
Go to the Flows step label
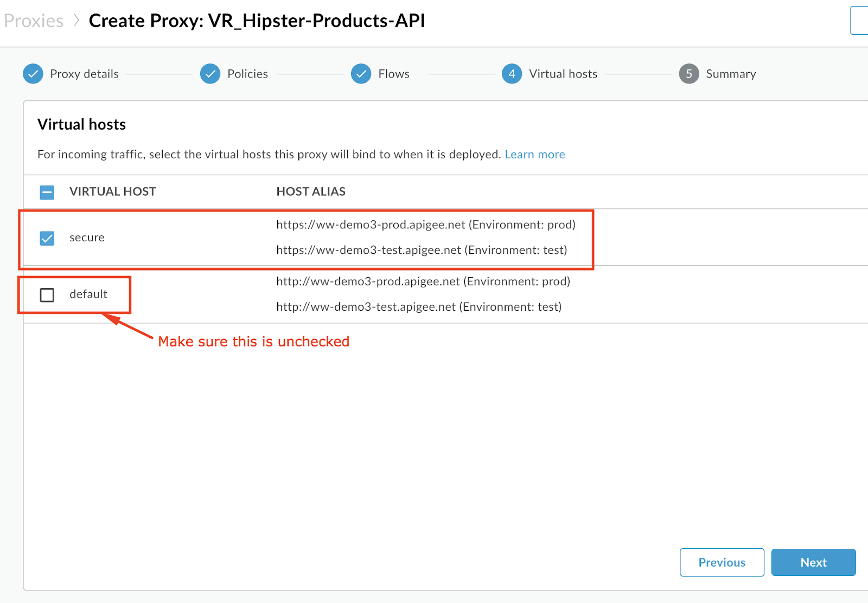pyautogui.click(x=394, y=74)
